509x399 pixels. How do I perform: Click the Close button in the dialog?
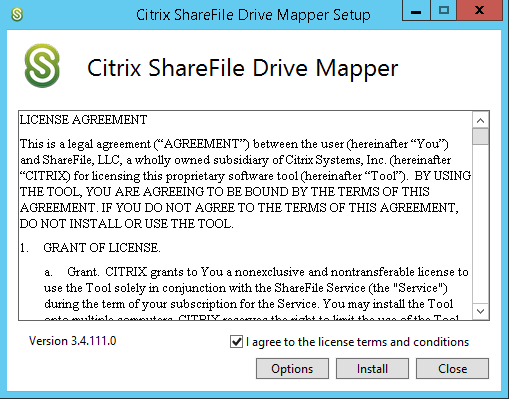452,369
